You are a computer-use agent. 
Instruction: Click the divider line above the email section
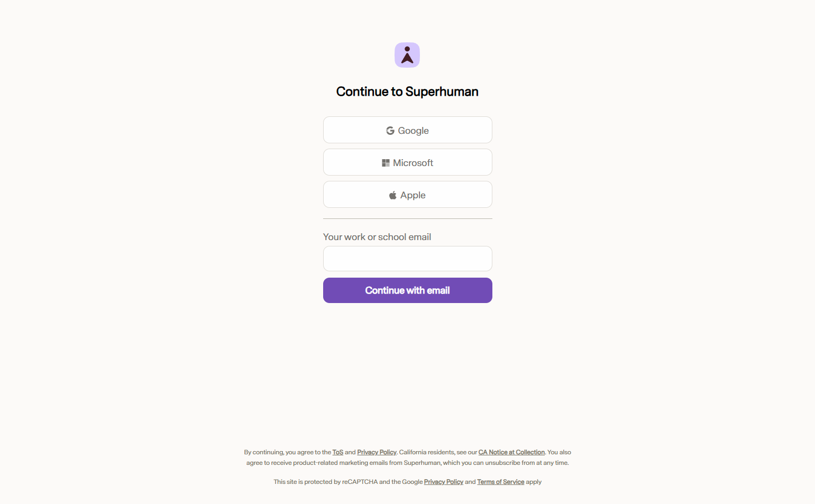coord(407,218)
